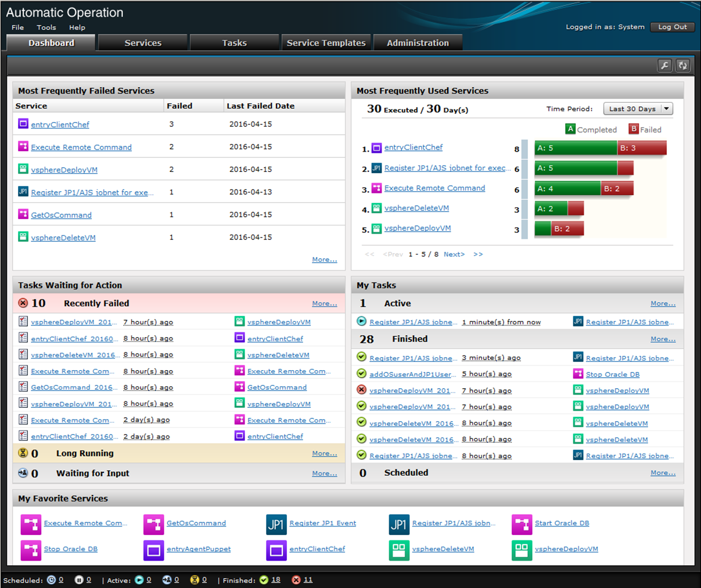Viewport: 701px width, 588px height.
Task: Click the hourglass icon in the bottom status bar
Action: pos(195,580)
